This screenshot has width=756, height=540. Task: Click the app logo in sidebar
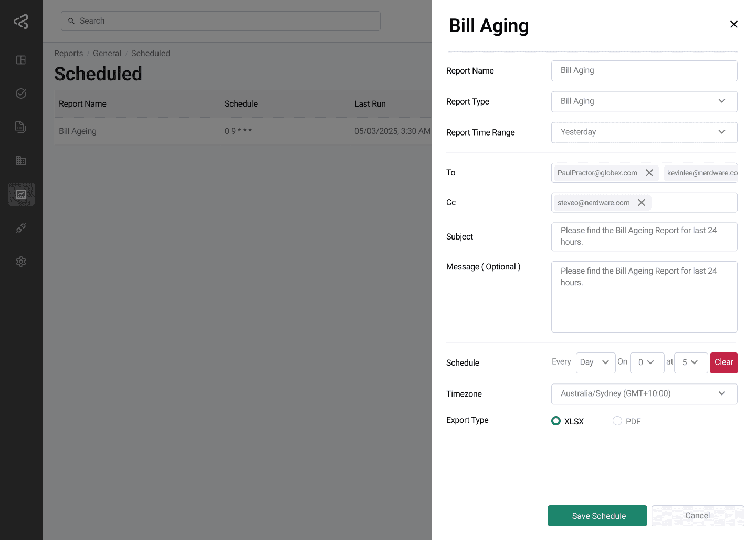tap(21, 22)
